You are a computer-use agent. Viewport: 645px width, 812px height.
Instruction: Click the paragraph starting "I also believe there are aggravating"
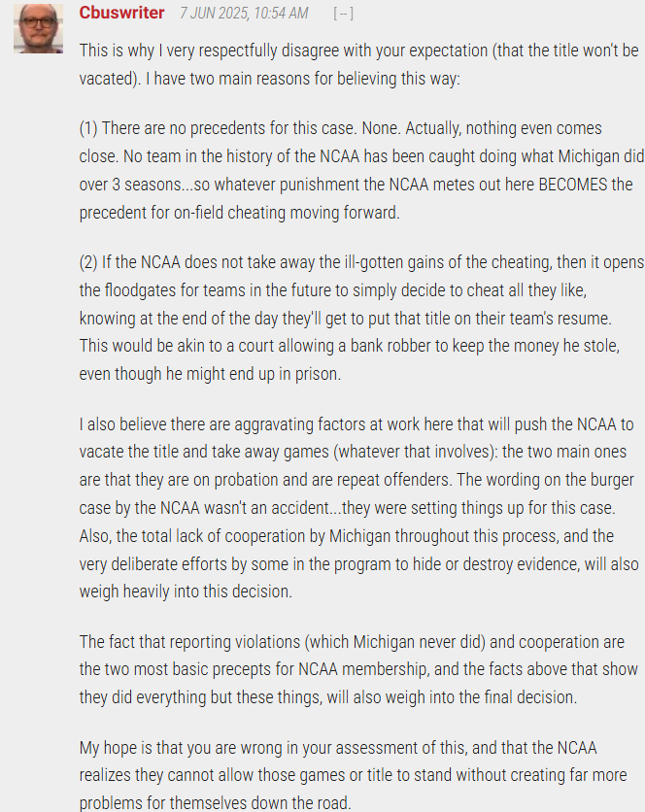[x=359, y=507]
